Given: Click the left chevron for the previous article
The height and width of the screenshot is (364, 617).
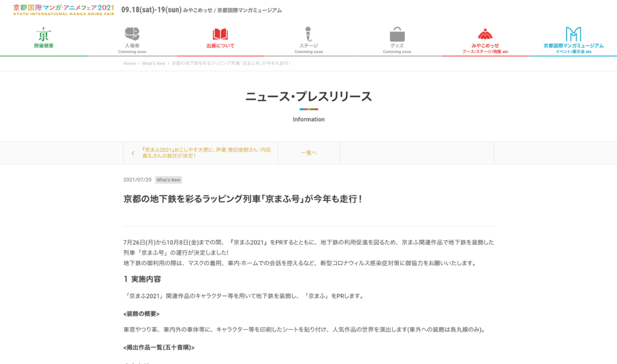Looking at the screenshot, I should coord(133,153).
